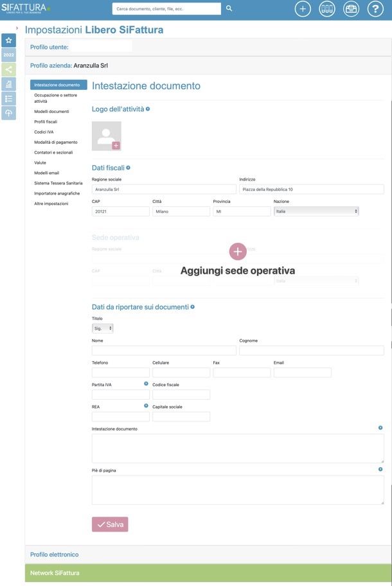Click the search magnifier icon
This screenshot has width=392, height=586.
[229, 9]
